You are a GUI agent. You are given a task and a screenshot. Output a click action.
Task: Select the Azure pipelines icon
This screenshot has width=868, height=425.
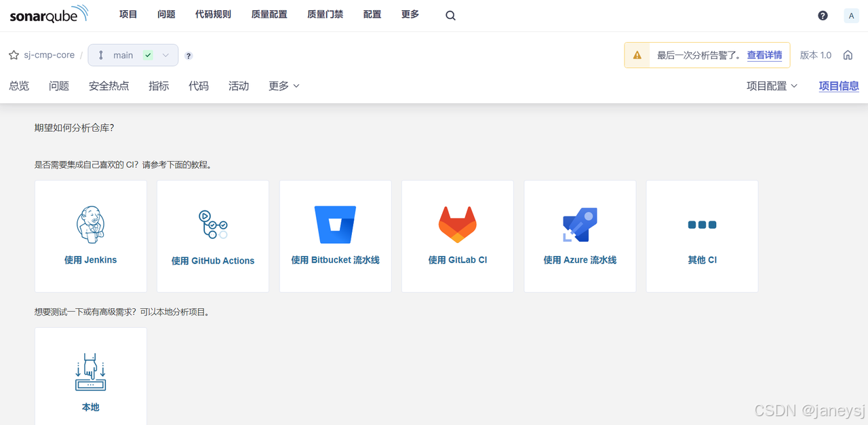580,225
